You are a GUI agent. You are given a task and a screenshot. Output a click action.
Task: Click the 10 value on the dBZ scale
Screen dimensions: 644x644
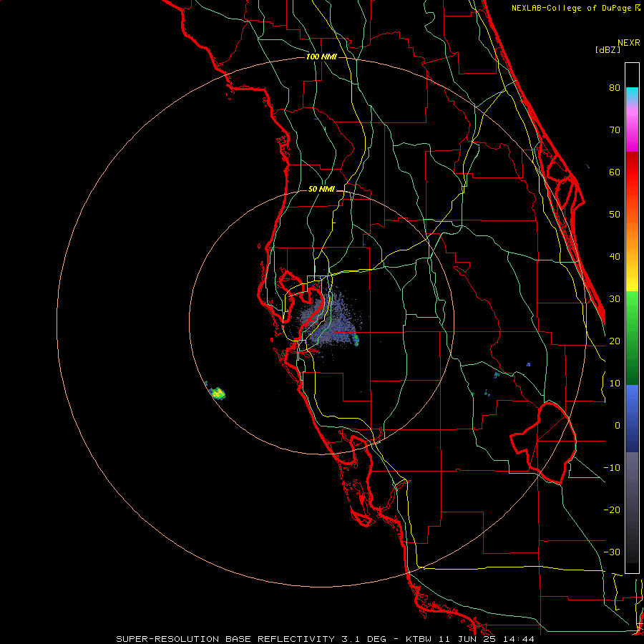(615, 384)
